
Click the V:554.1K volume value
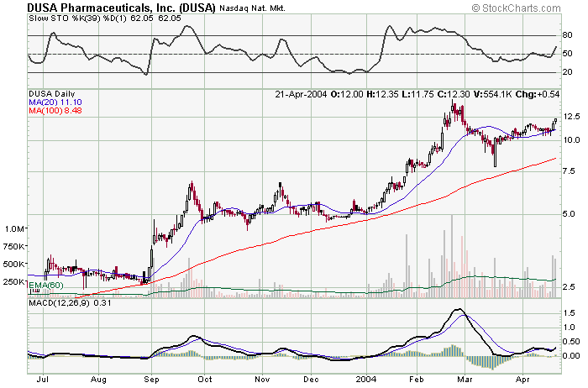coord(492,94)
